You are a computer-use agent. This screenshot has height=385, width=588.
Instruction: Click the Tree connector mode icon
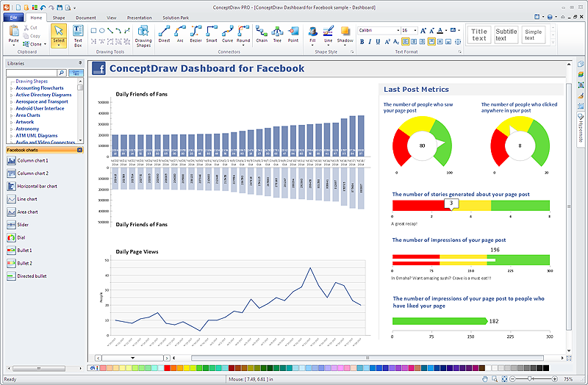(x=277, y=34)
